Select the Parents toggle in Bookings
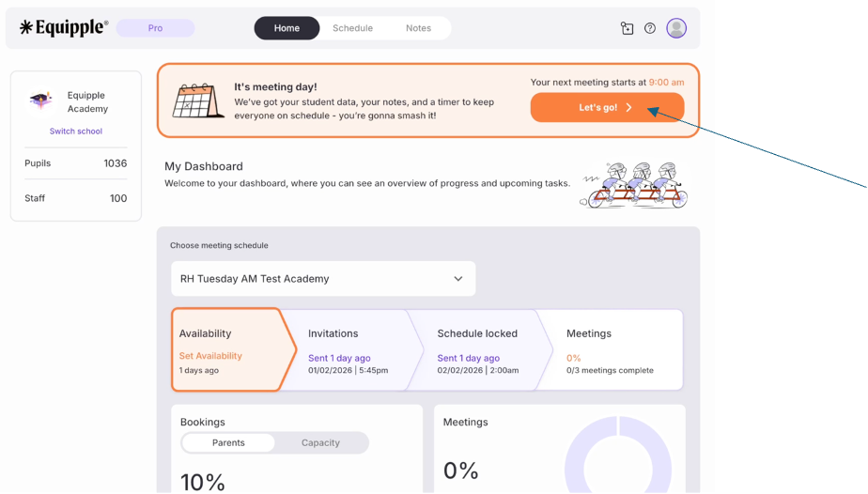 coord(228,442)
